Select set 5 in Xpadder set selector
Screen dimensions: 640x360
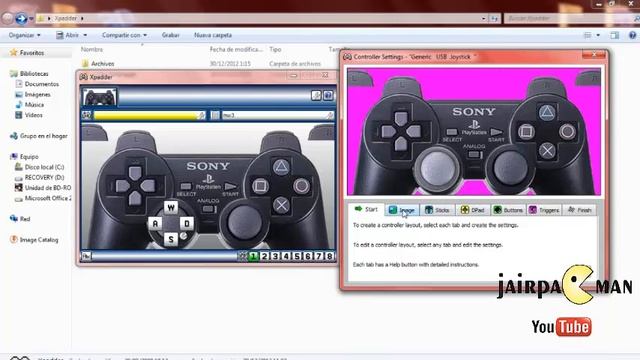point(297,256)
